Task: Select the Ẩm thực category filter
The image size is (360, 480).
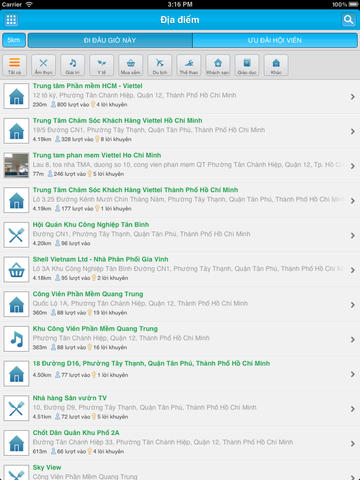Action: click(43, 65)
